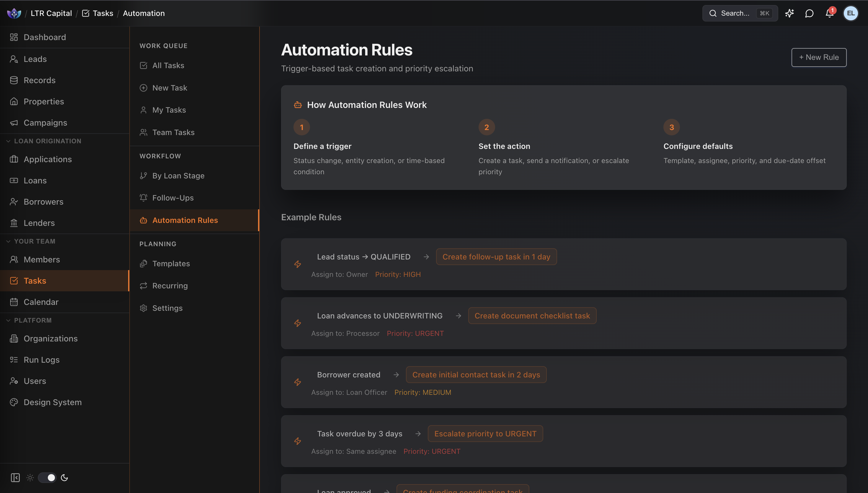Select the moon dark-mode icon
Image resolution: width=868 pixels, height=493 pixels.
tap(64, 477)
